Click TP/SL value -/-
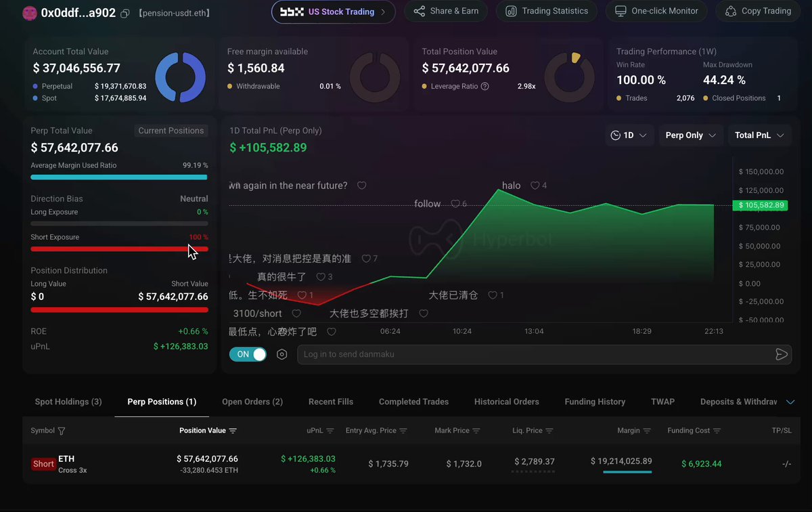Viewport: 812px width, 512px height. pyautogui.click(x=786, y=464)
